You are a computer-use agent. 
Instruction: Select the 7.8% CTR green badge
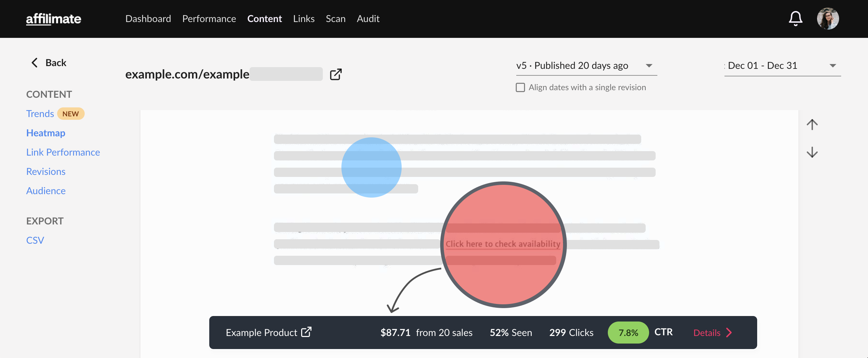[628, 333]
